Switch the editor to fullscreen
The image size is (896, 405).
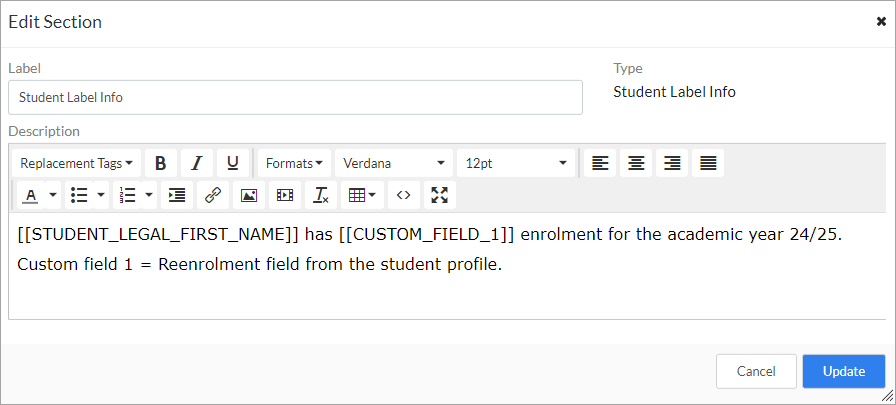coord(439,195)
